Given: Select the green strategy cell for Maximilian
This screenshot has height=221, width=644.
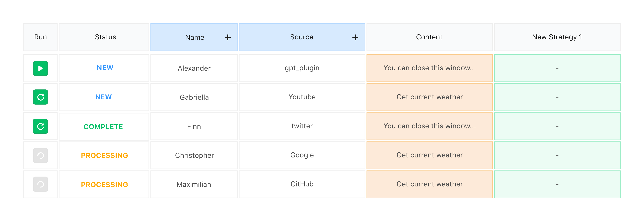Looking at the screenshot, I should point(557,184).
